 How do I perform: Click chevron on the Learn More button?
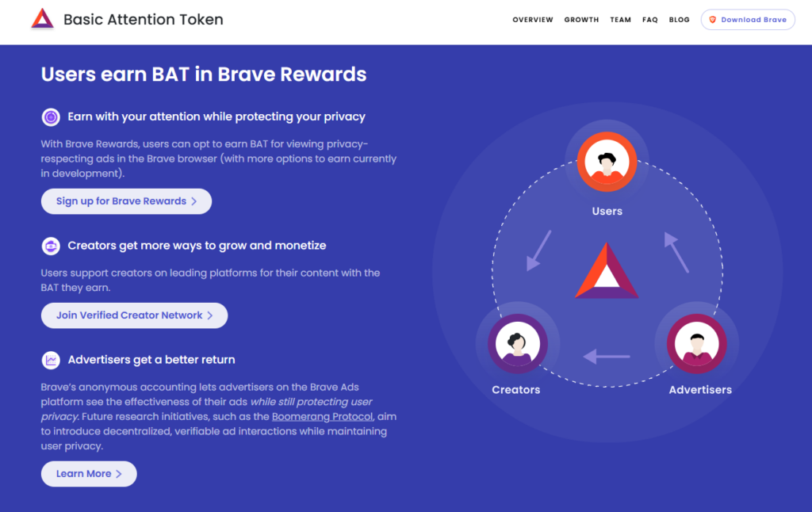pos(119,474)
